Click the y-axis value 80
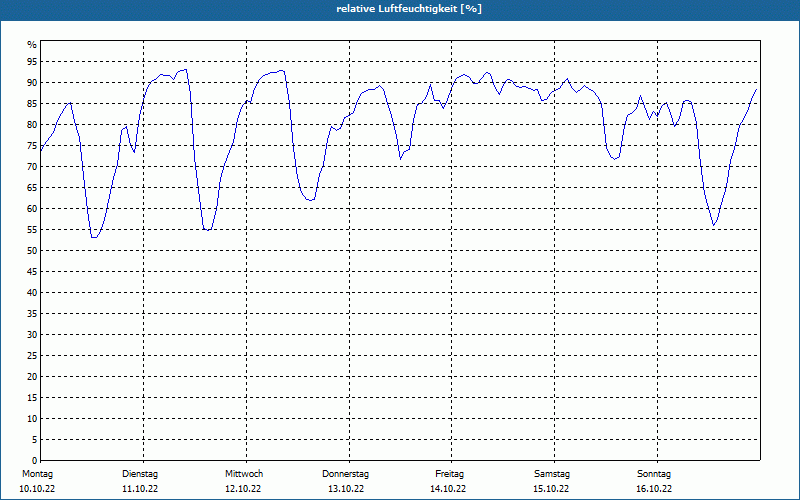 (32, 124)
